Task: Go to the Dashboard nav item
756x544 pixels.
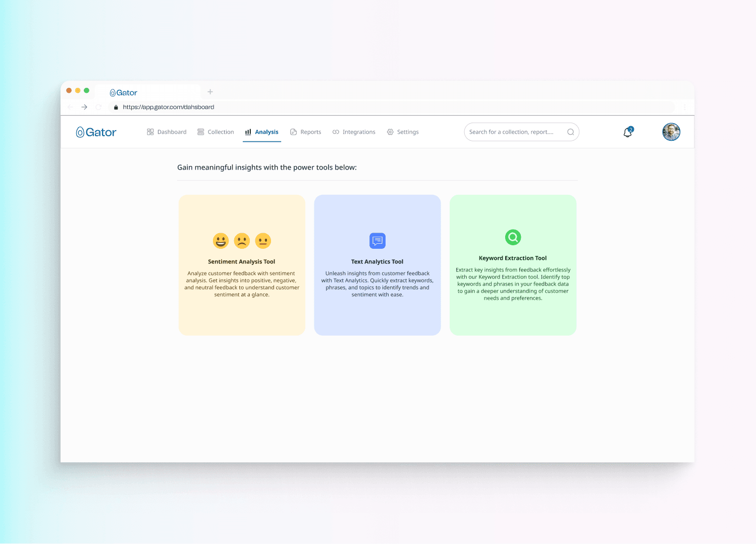Action: pyautogui.click(x=167, y=132)
